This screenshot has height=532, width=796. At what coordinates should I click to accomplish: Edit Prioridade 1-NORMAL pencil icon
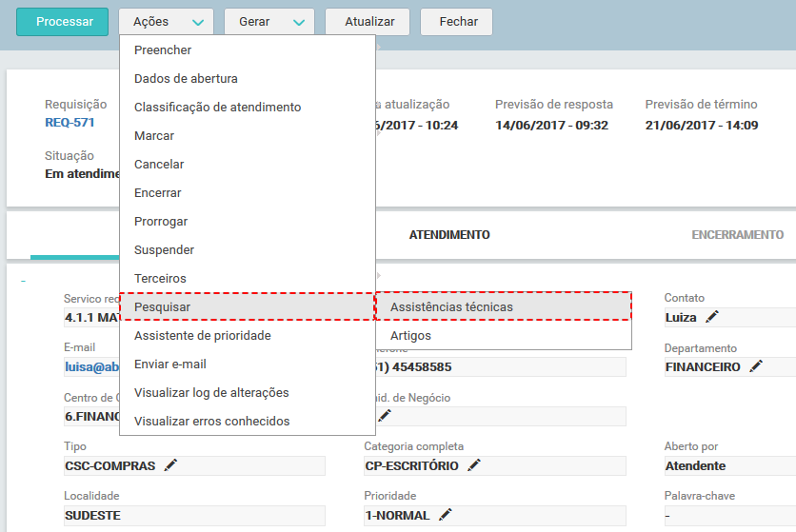(x=445, y=515)
